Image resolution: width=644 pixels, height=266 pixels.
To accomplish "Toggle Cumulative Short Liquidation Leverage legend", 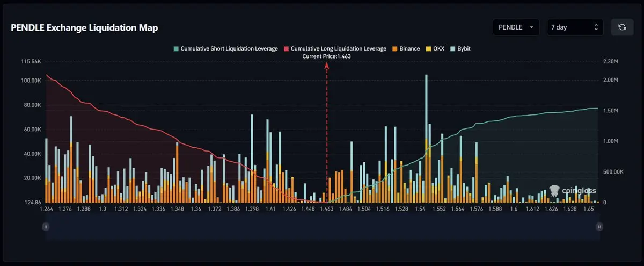I will (225, 48).
